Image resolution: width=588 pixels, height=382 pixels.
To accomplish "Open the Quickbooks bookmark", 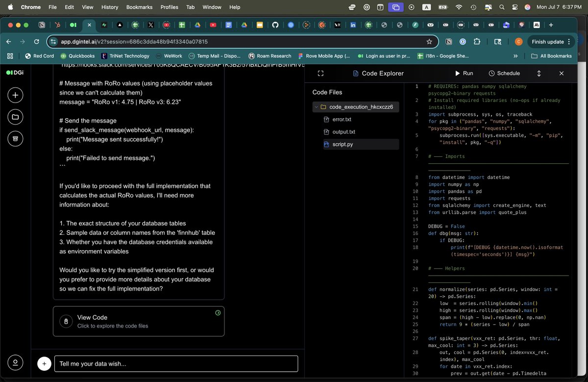I will 77,56.
